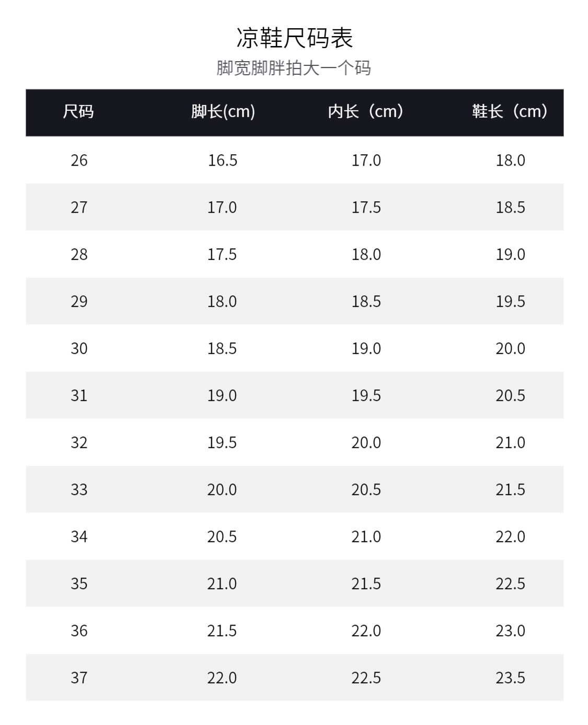
Task: Click the size 33 row label
Action: coord(79,490)
